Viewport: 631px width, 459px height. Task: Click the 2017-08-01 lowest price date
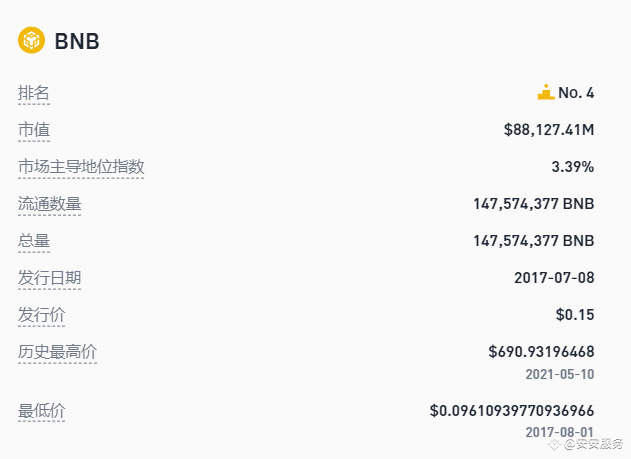560,432
